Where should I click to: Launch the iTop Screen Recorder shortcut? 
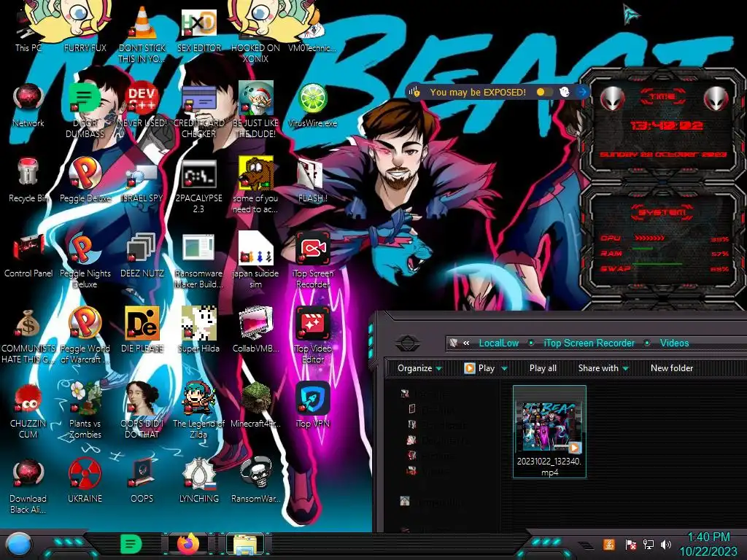[312, 261]
